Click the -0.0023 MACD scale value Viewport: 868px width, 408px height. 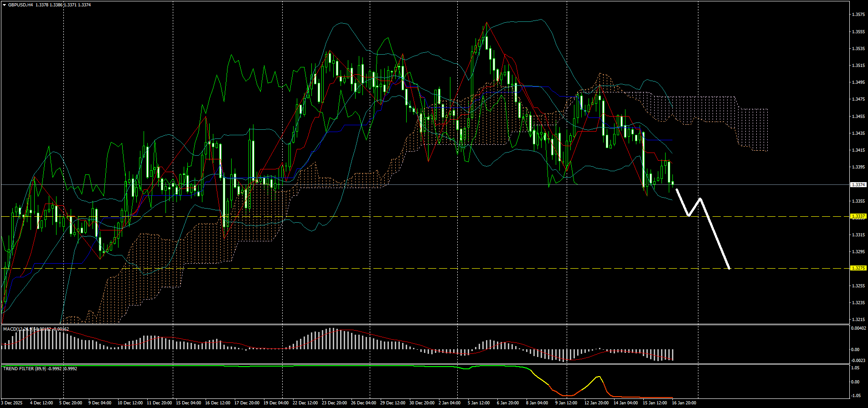(x=858, y=360)
